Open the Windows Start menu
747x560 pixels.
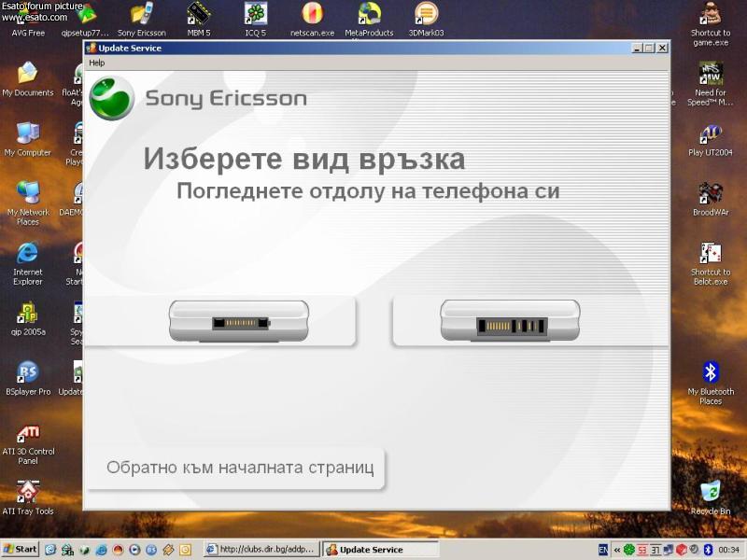pyautogui.click(x=20, y=549)
